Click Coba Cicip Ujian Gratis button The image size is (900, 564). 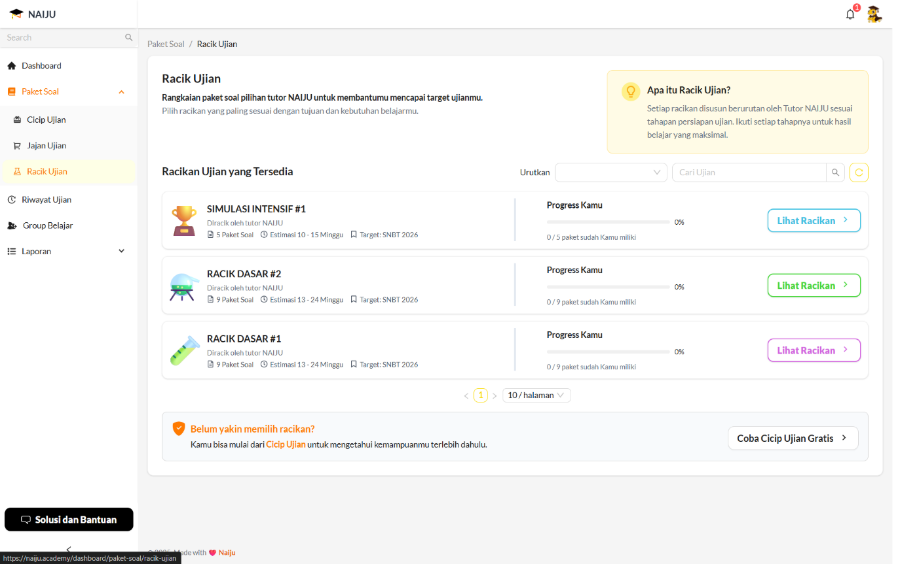[793, 438]
